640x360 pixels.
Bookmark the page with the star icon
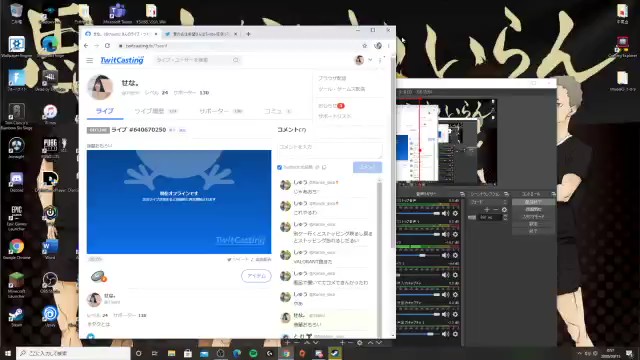point(364,46)
